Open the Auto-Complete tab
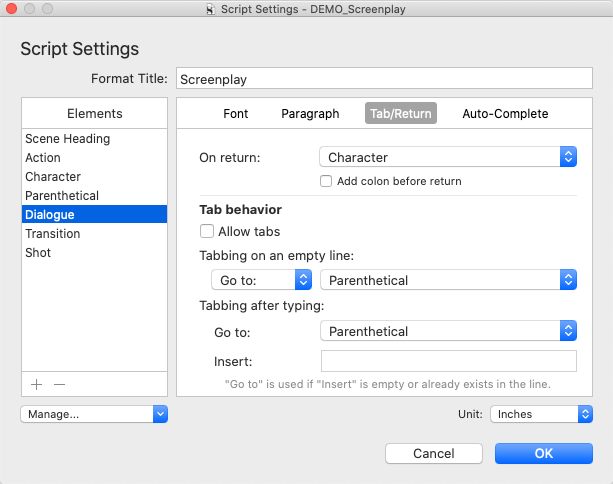Image resolution: width=613 pixels, height=484 pixels. tap(505, 114)
